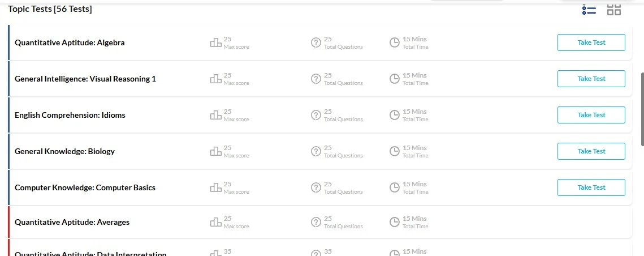Start the English Comprehension Idioms test
Screen dimensions: 644x256
tap(591, 115)
